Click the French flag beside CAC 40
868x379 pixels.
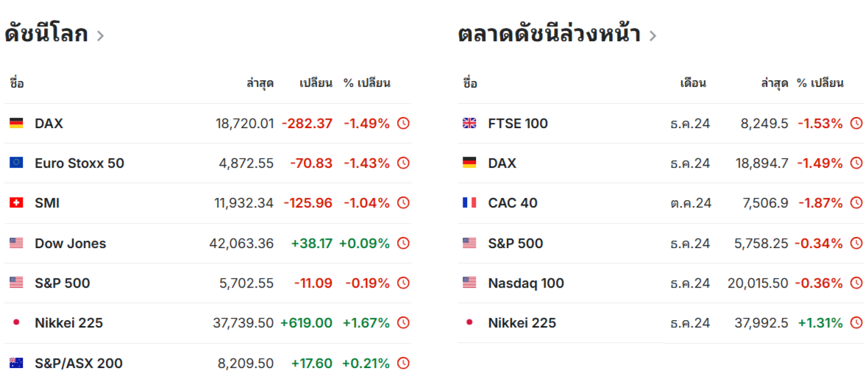pos(469,203)
